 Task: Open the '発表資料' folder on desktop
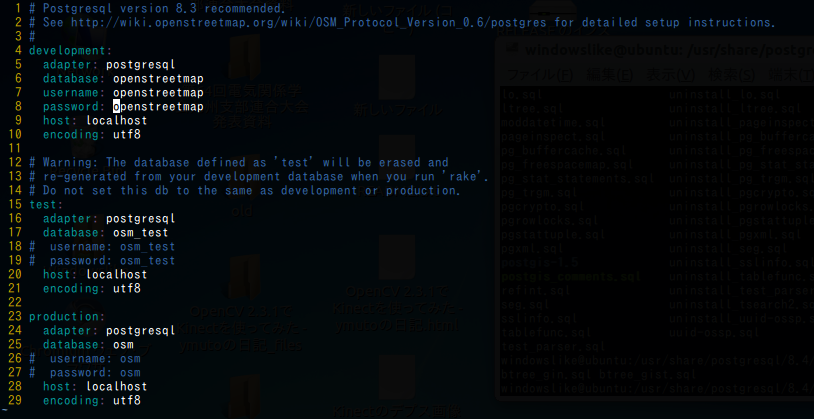245,57
